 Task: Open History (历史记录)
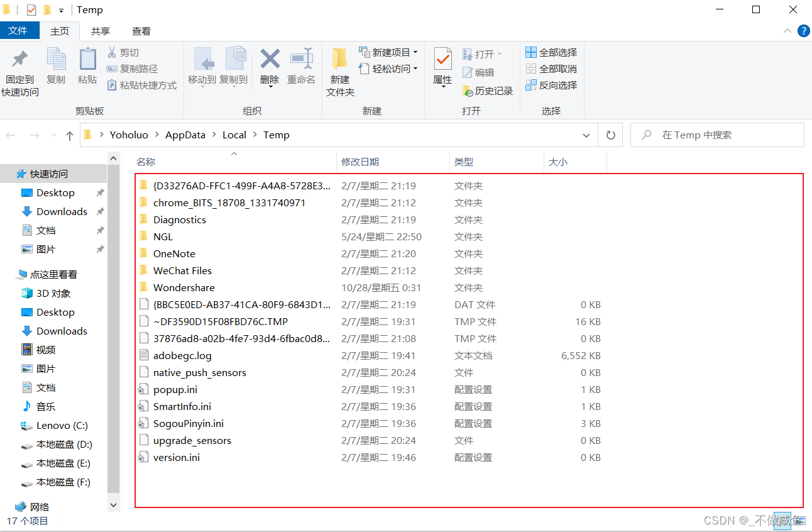[x=488, y=91]
